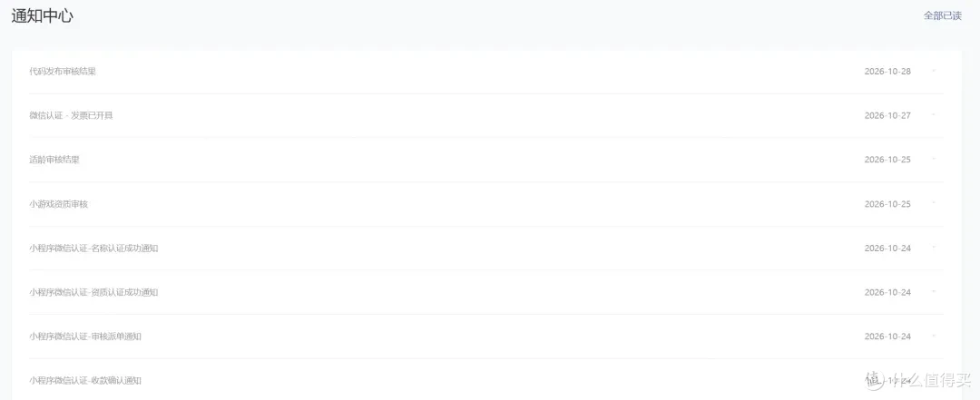Mark all notifications read via 全部已读

point(943,15)
